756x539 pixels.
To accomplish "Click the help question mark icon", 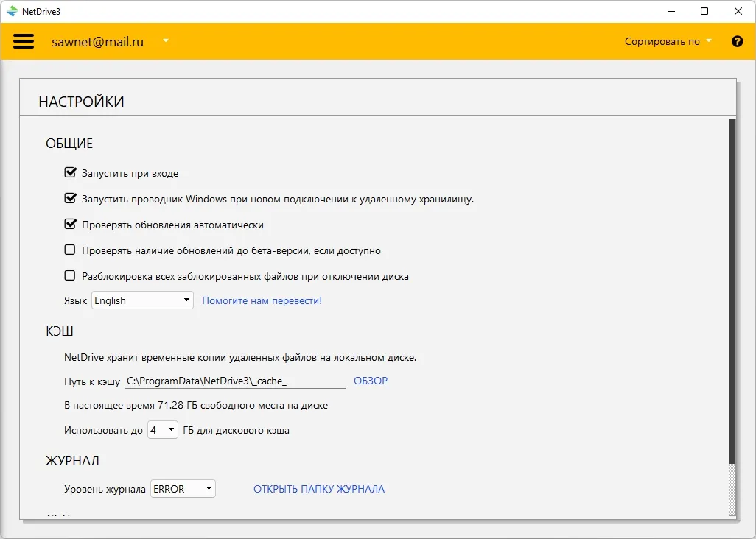I will click(x=737, y=41).
